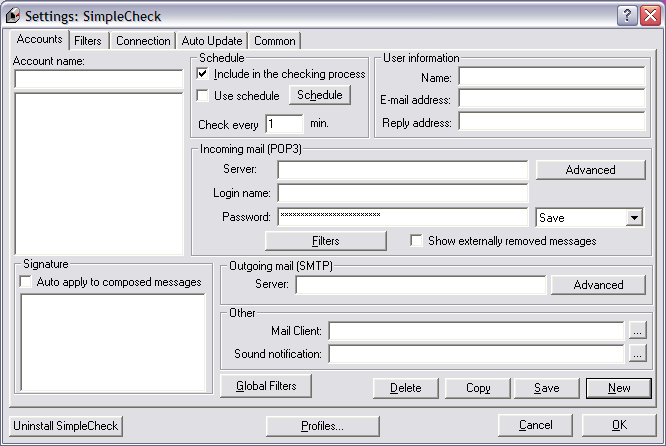666x446 pixels.
Task: Switch to the Accounts tab
Action: (x=39, y=39)
